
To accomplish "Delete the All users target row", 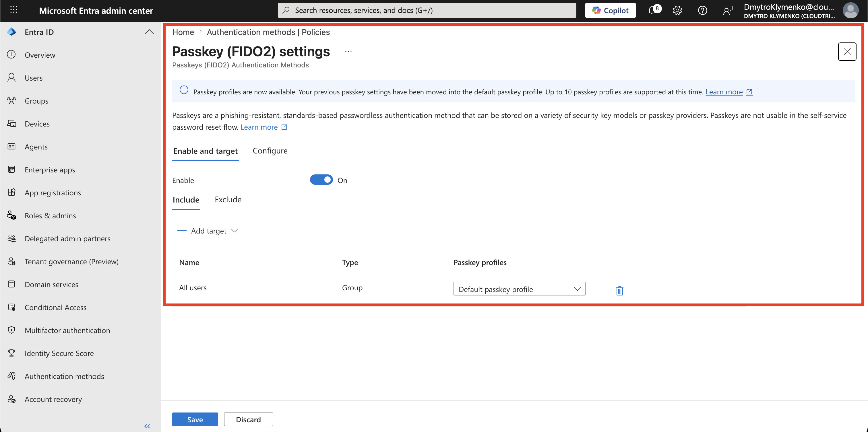I will click(619, 290).
